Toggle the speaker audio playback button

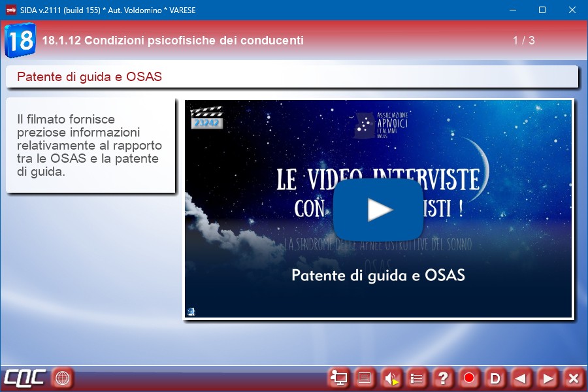click(391, 378)
